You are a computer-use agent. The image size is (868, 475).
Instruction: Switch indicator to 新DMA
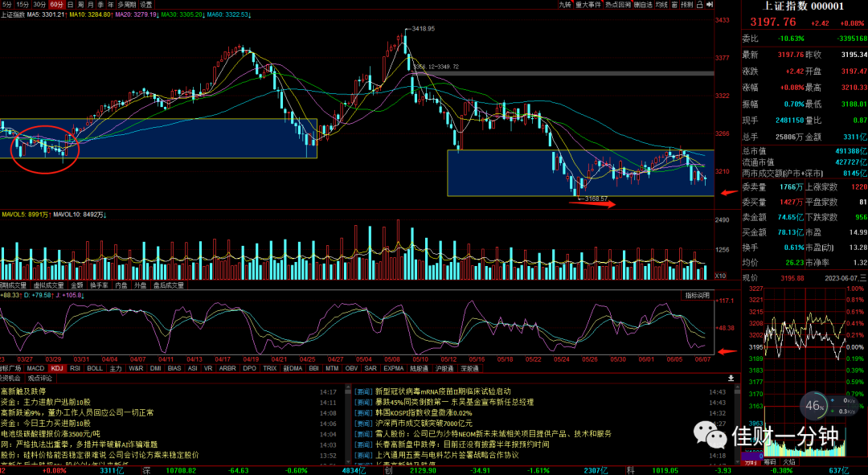tap(293, 368)
